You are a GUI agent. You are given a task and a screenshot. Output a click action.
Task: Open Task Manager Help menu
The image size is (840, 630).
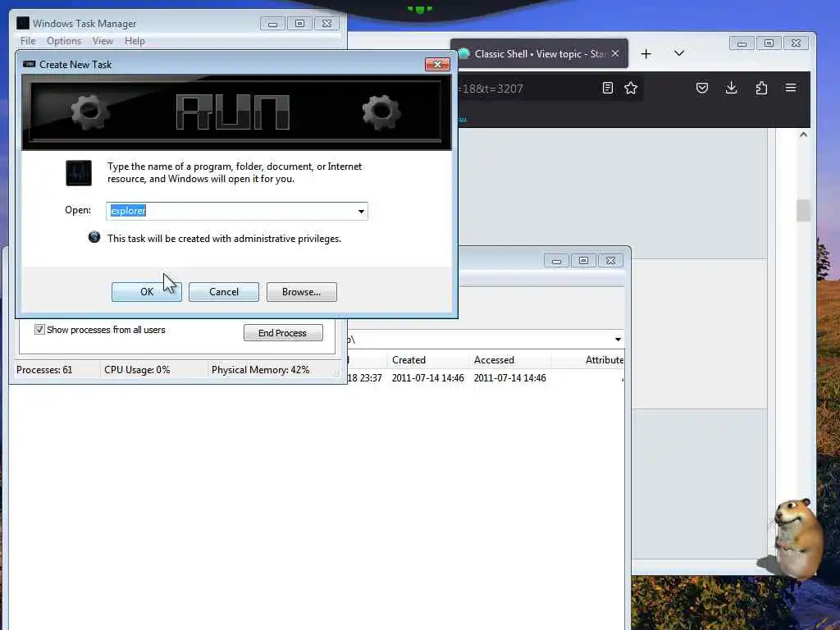click(135, 41)
